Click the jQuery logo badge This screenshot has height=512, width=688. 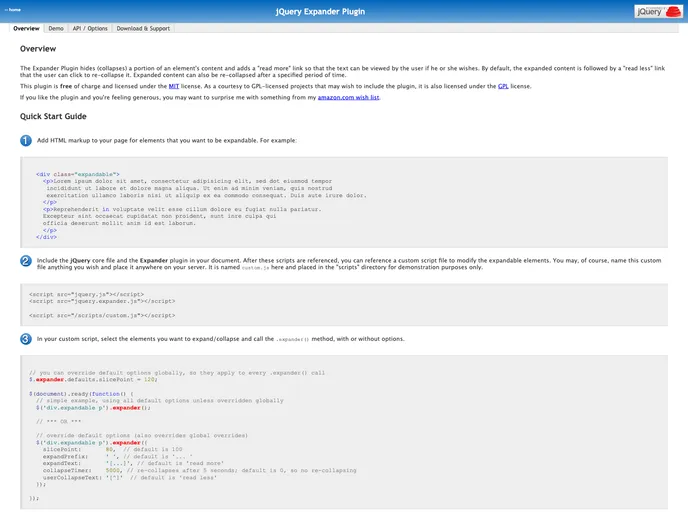(x=658, y=11)
